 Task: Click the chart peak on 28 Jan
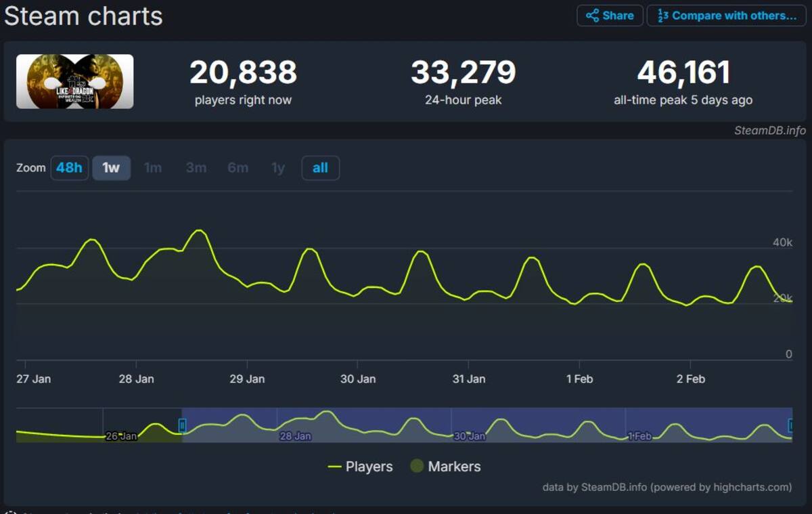click(198, 231)
